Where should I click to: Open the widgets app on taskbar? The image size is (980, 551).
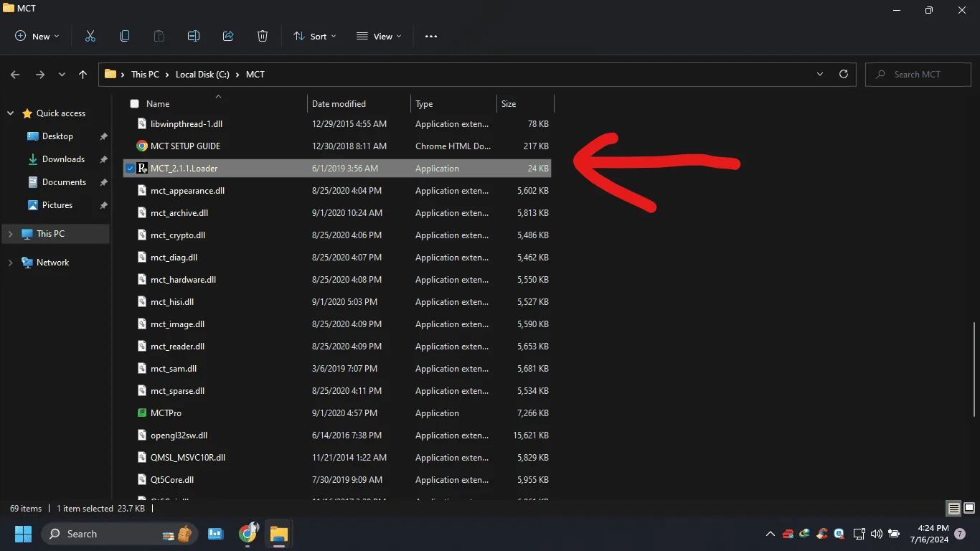(x=215, y=534)
